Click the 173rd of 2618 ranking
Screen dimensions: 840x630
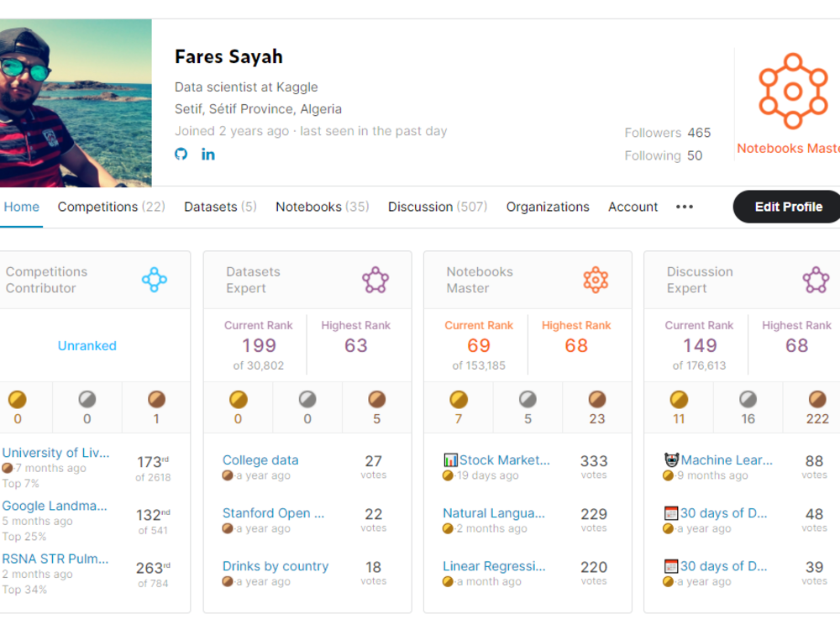click(153, 469)
